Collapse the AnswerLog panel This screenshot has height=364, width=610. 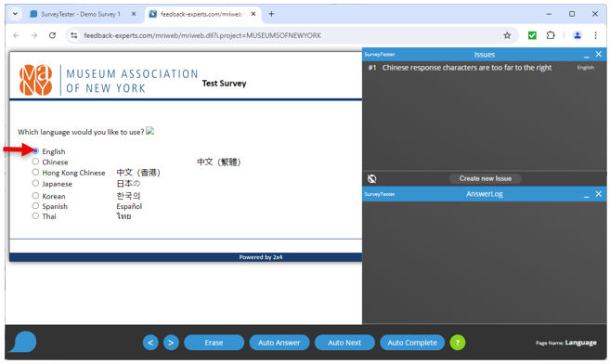[x=586, y=194]
